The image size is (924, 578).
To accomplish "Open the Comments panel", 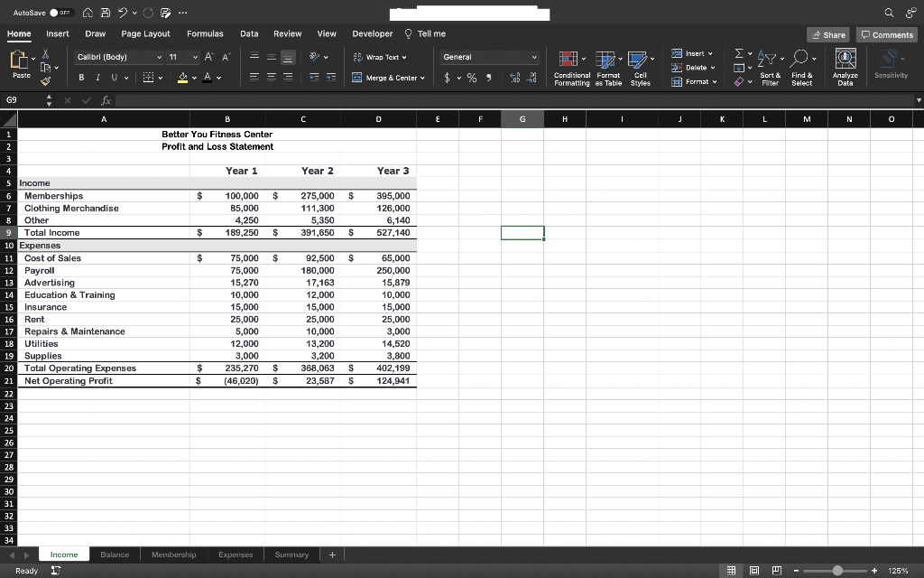I will tap(886, 34).
